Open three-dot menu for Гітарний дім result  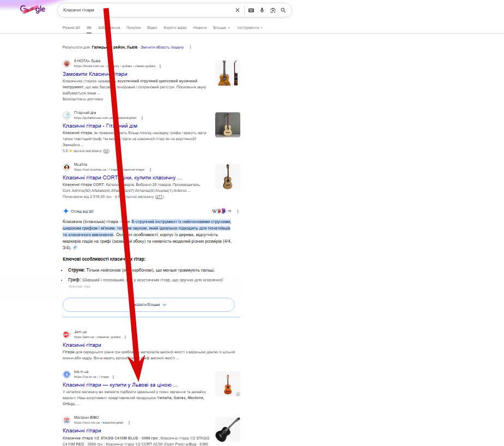click(142, 118)
